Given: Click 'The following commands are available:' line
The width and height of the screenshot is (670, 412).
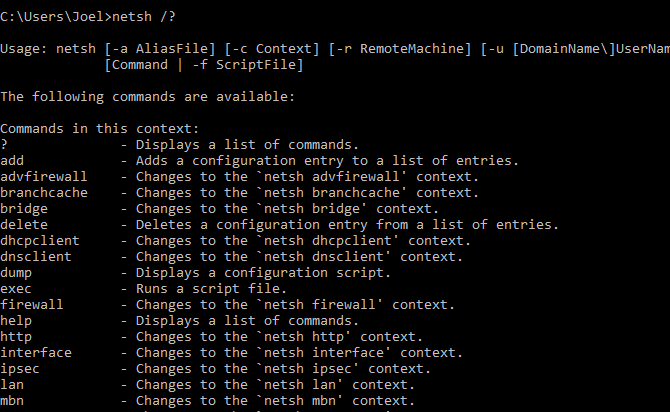Looking at the screenshot, I should click(148, 97).
